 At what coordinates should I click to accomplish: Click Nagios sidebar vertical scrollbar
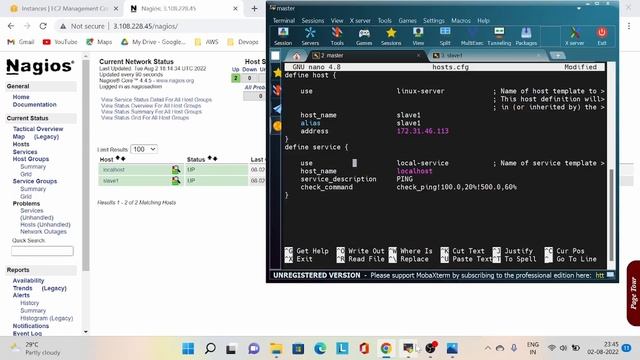click(86, 165)
